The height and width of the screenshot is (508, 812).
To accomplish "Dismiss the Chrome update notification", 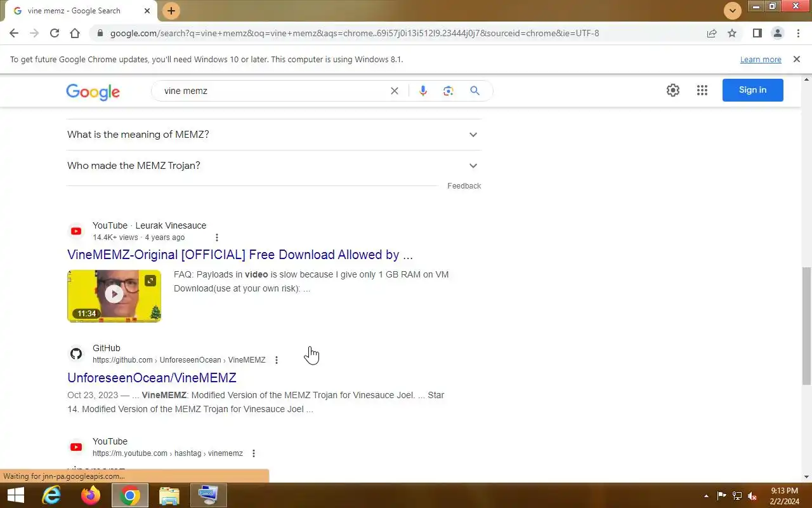I will tap(796, 59).
